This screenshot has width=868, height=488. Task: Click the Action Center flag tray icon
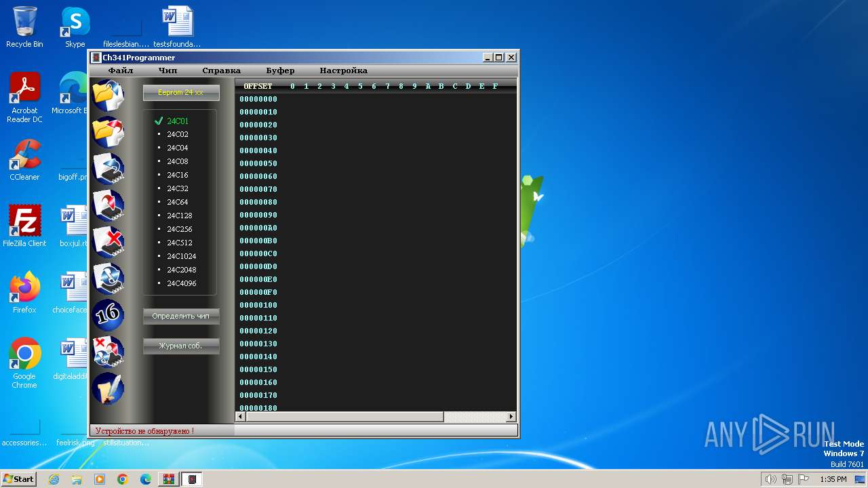(x=803, y=479)
